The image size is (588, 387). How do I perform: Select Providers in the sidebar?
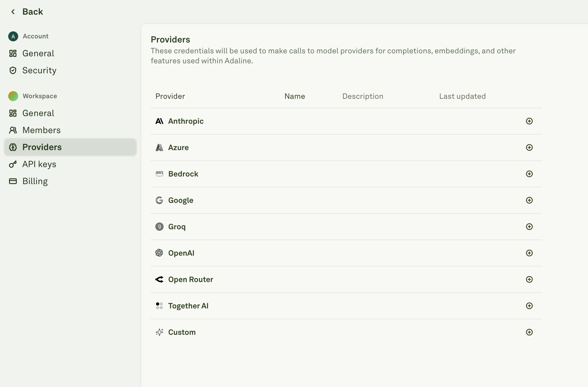70,147
